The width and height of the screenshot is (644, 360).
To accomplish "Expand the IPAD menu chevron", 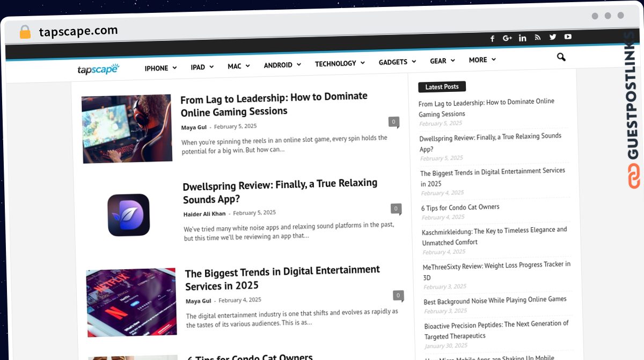I will (x=211, y=67).
